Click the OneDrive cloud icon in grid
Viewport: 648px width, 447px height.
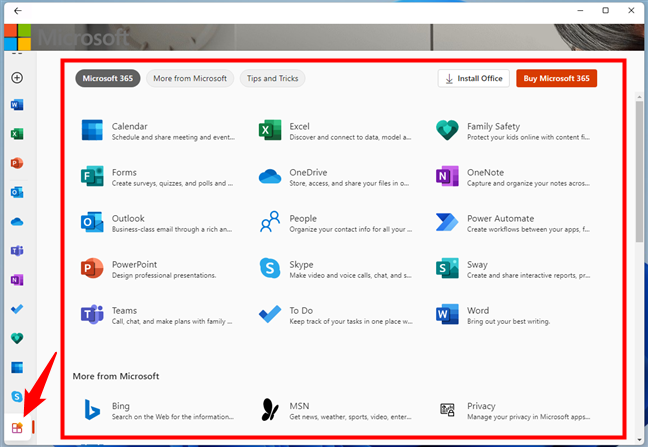click(x=270, y=176)
